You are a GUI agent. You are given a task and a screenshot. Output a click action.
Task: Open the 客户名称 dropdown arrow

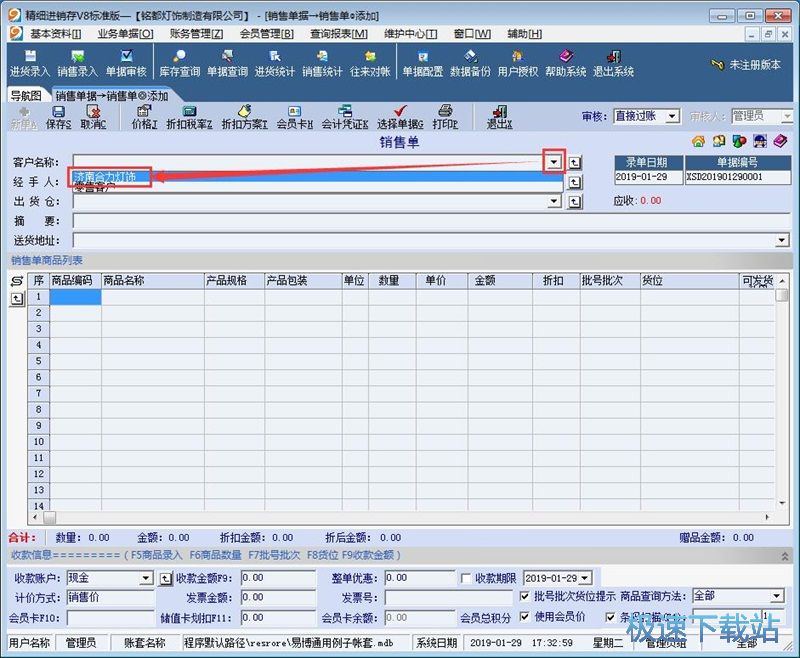pos(554,160)
